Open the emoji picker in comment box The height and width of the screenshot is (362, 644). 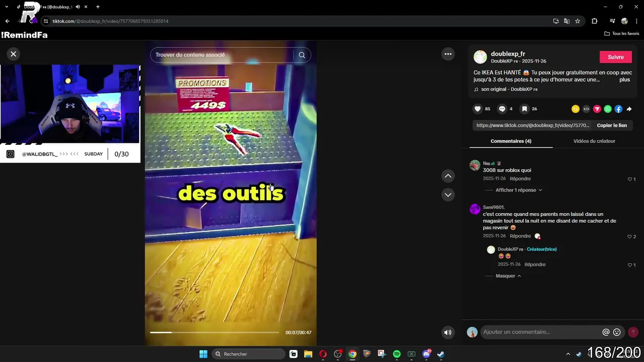point(617,332)
